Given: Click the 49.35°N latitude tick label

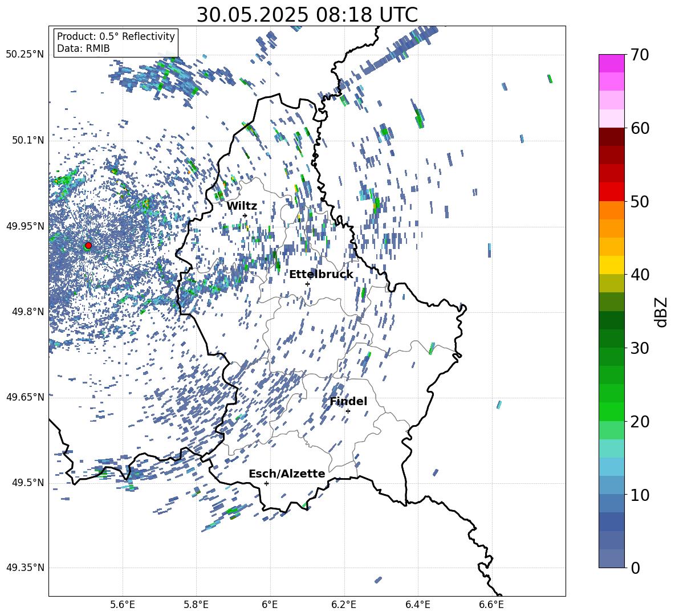Looking at the screenshot, I should click(25, 568).
